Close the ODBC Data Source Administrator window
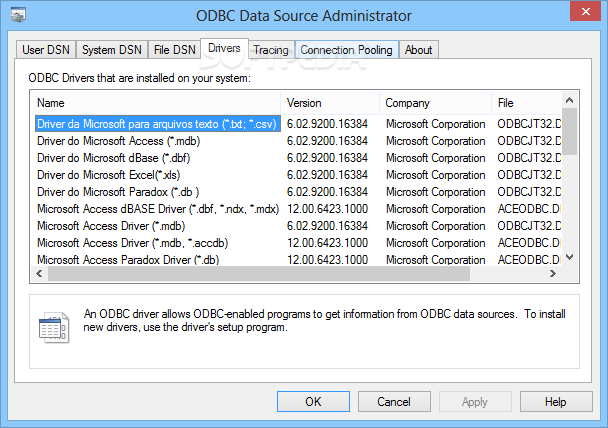The height and width of the screenshot is (428, 608). click(586, 11)
